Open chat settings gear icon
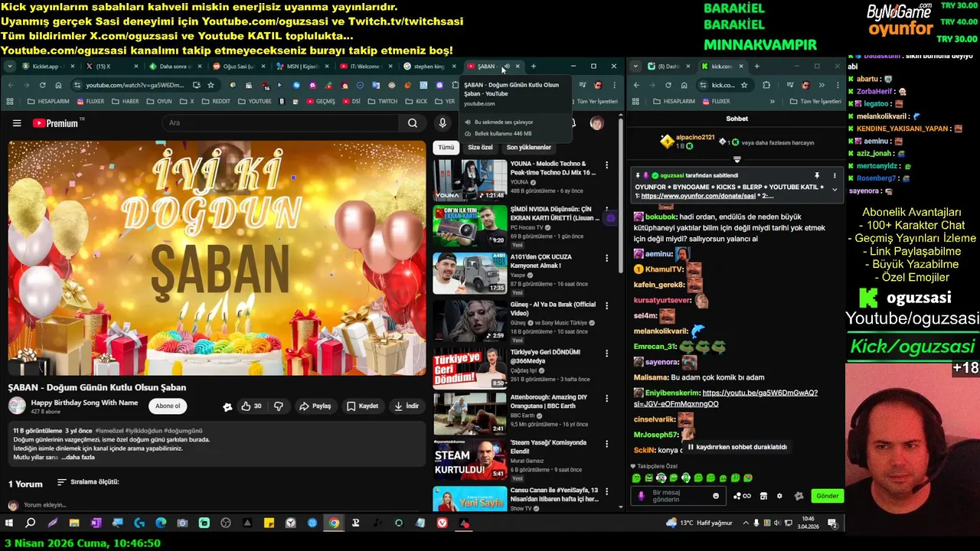Viewport: 980px width, 551px height. tap(779, 496)
